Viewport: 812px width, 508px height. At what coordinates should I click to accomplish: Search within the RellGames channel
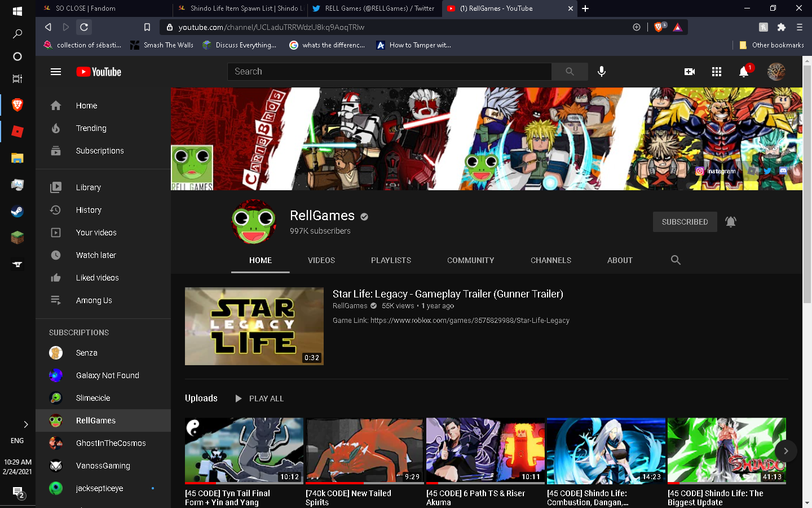pos(676,260)
